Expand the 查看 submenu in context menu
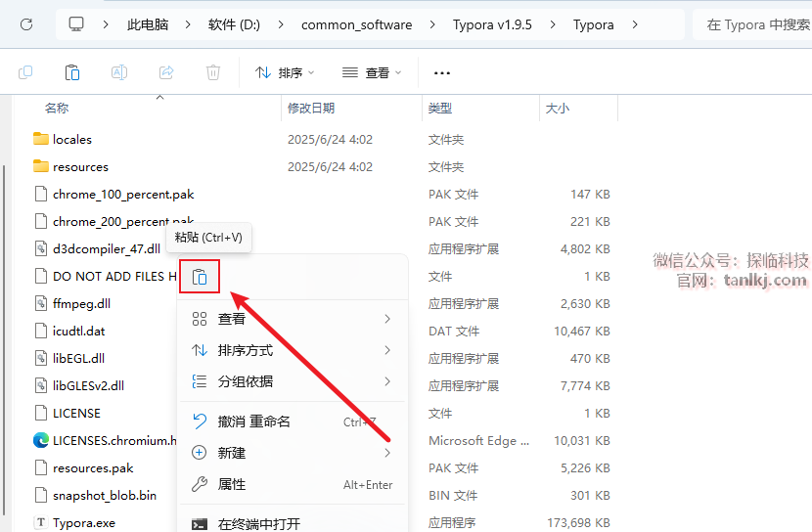The width and height of the screenshot is (812, 532). (x=293, y=319)
